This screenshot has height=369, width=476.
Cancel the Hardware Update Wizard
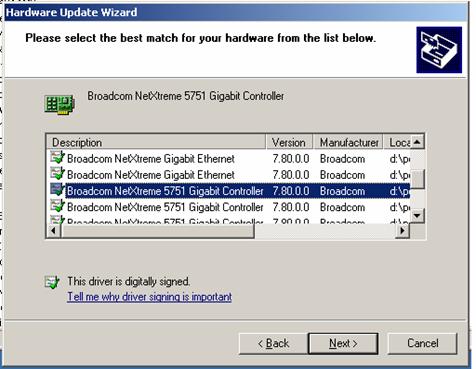coord(422,343)
